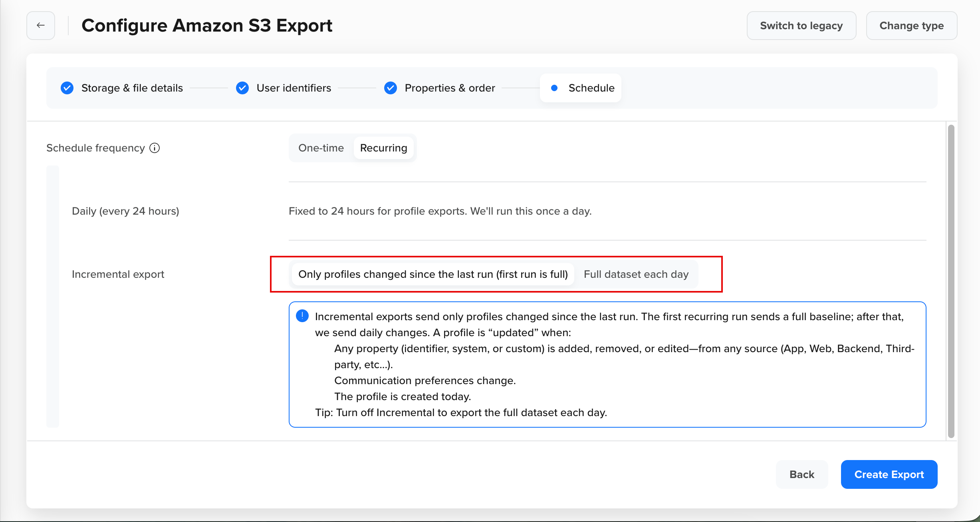Screen dimensions: 980x522
Task: Select the Recurring schedule option
Action: [x=383, y=148]
